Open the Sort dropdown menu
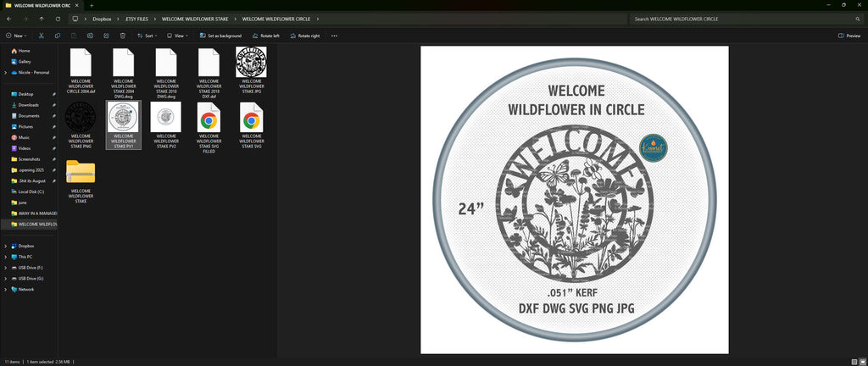Screen dimensions: 868x366 [147, 36]
